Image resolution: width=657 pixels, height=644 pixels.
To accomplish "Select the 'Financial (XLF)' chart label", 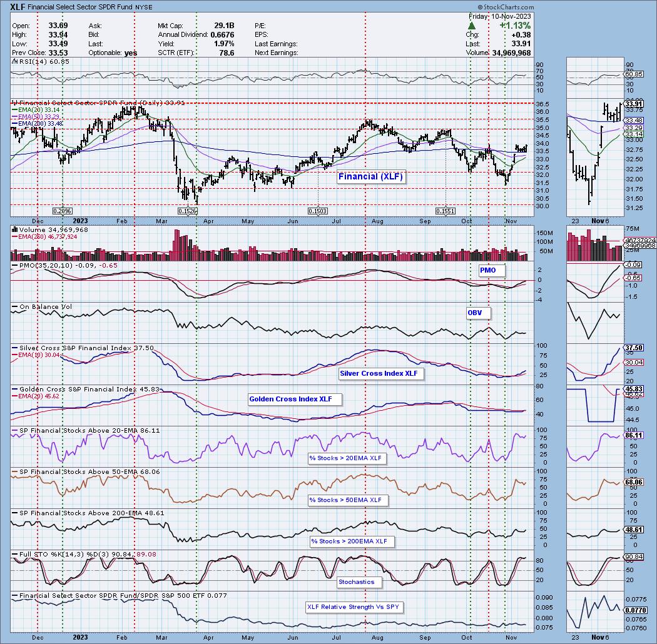I will click(370, 177).
